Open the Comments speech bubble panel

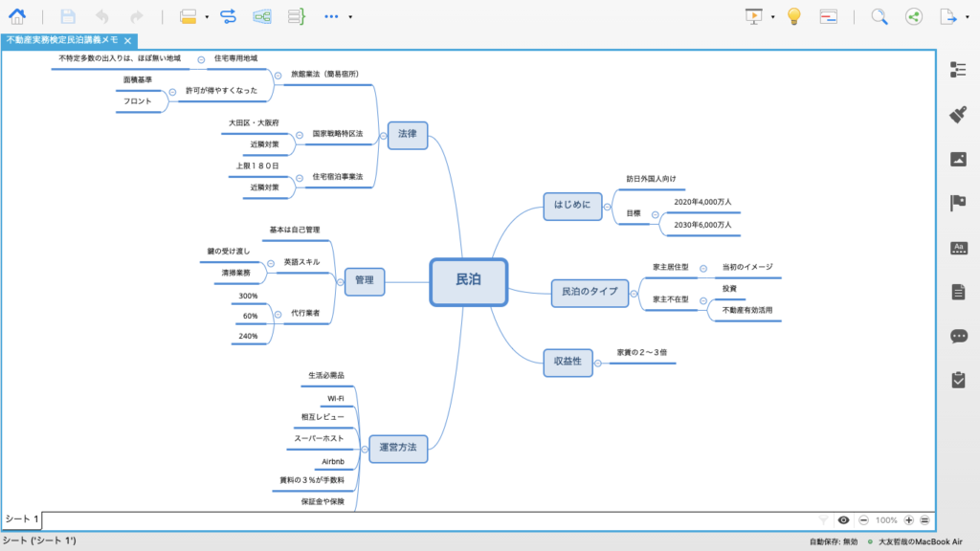tap(959, 336)
